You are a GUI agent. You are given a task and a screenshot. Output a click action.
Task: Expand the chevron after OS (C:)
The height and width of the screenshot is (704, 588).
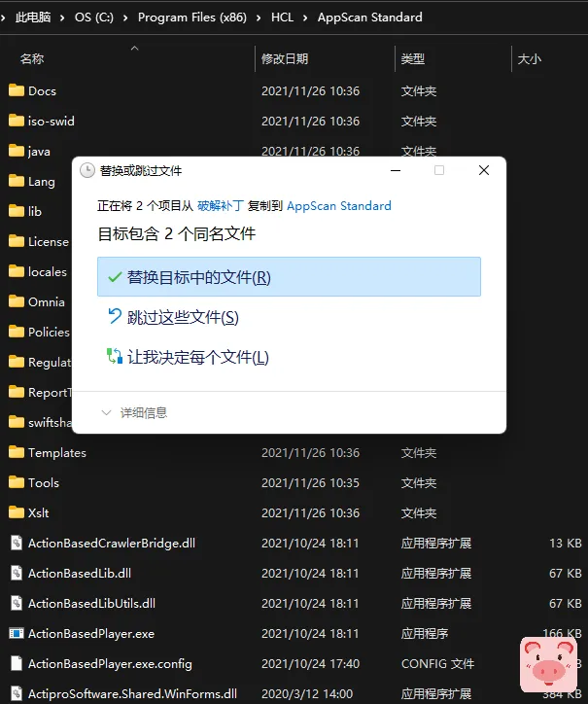tap(125, 18)
